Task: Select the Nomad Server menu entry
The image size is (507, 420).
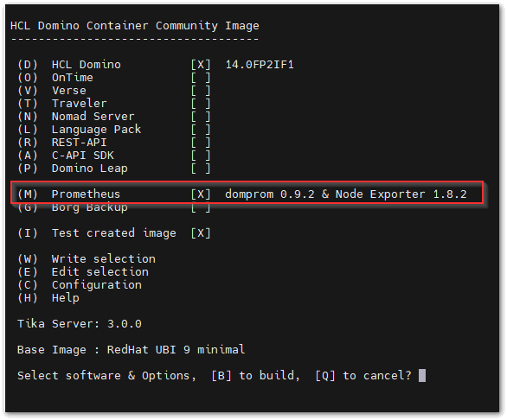Action: click(93, 117)
